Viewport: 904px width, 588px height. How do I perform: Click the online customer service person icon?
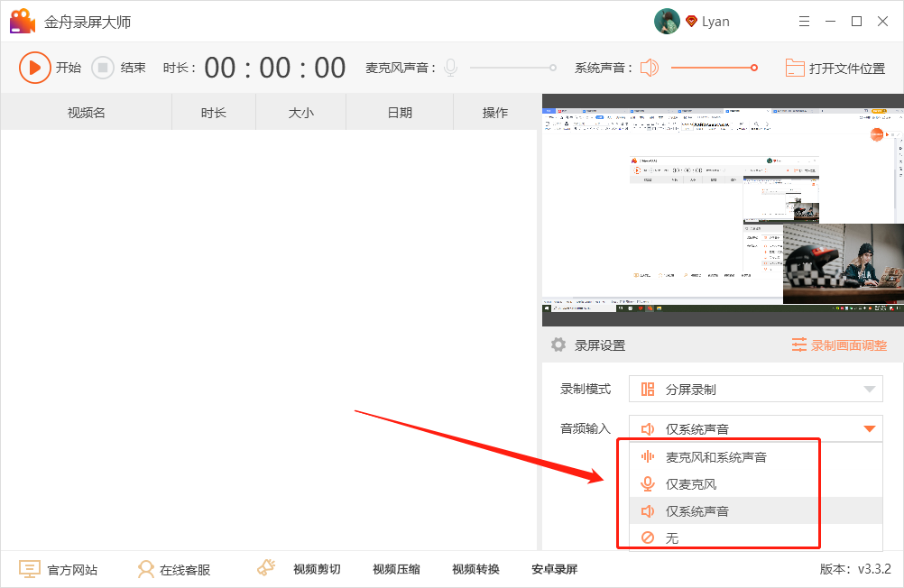[146, 569]
